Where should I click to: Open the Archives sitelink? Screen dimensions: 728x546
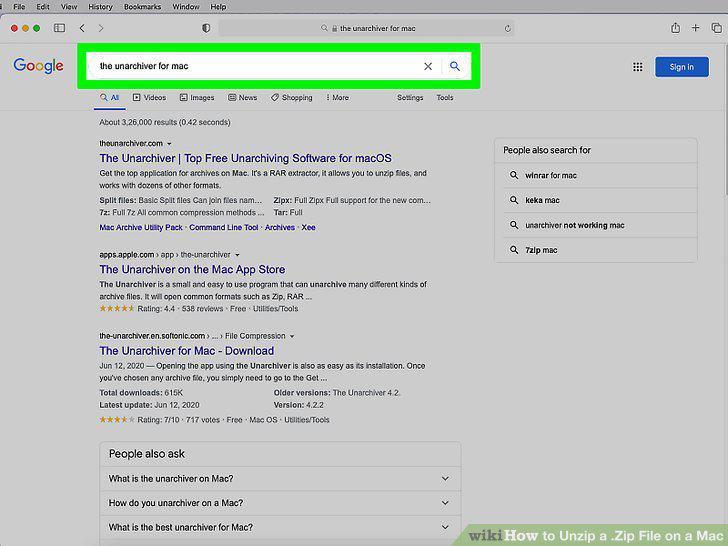280,228
